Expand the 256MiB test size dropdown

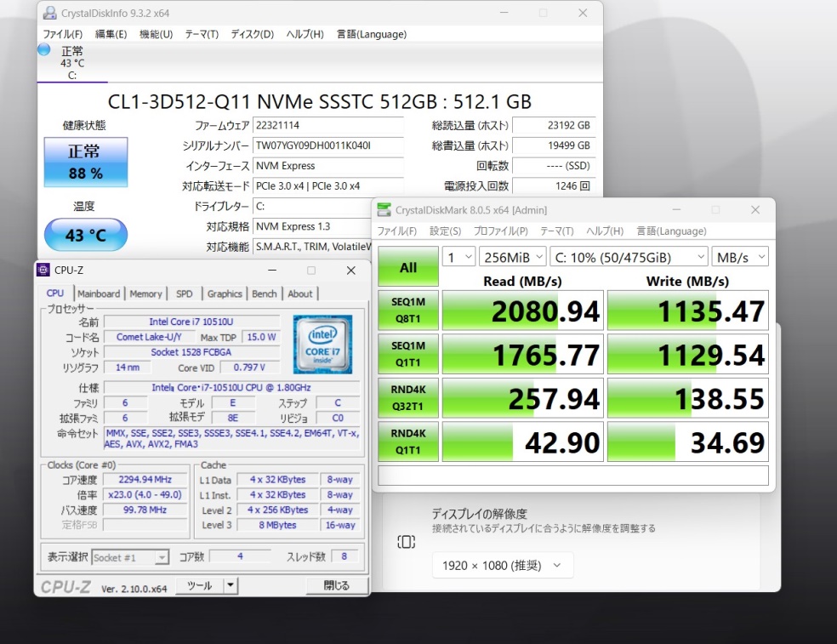[x=512, y=257]
